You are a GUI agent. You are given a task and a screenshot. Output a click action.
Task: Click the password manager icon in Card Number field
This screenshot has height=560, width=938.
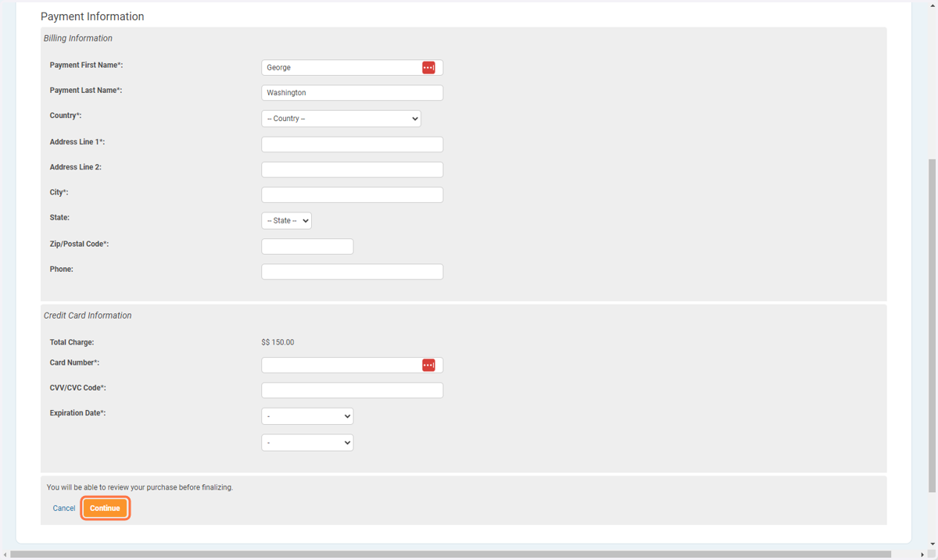tap(428, 365)
